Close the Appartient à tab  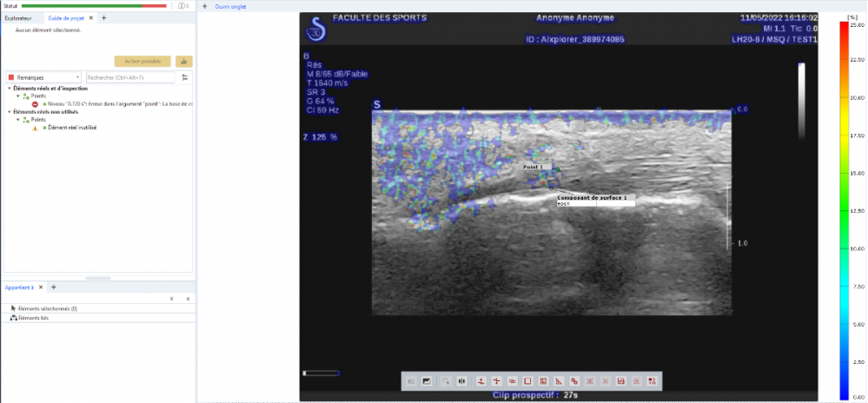click(x=41, y=287)
